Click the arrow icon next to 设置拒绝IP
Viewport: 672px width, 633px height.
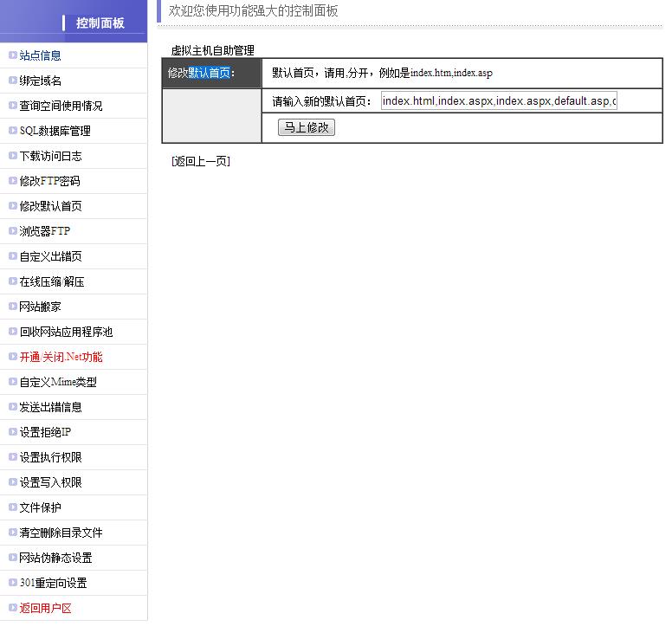click(12, 432)
